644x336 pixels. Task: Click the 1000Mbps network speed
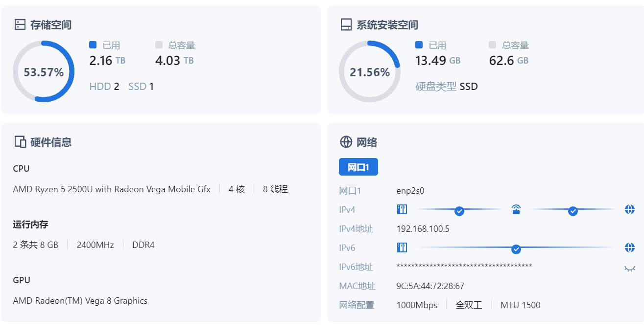click(x=417, y=305)
